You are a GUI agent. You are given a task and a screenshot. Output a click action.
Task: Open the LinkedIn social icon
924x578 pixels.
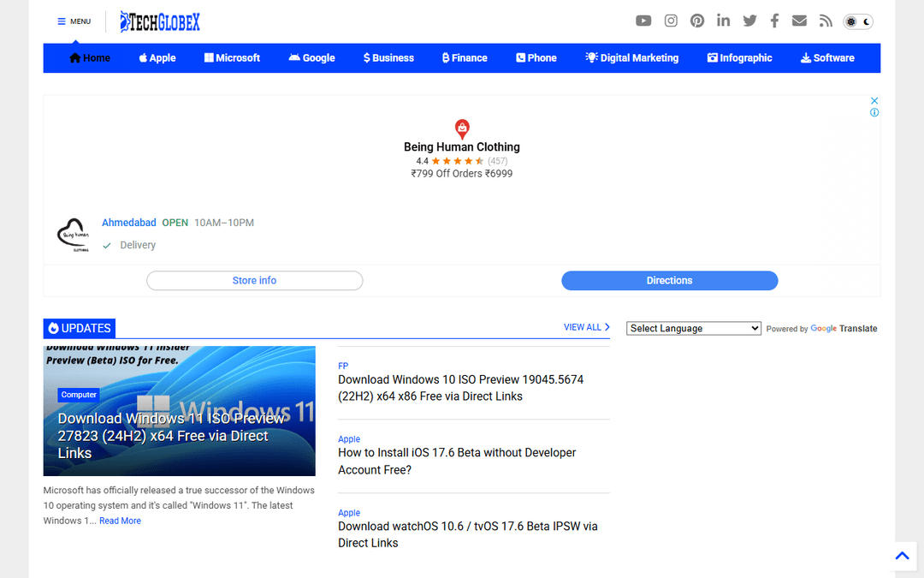pos(723,21)
